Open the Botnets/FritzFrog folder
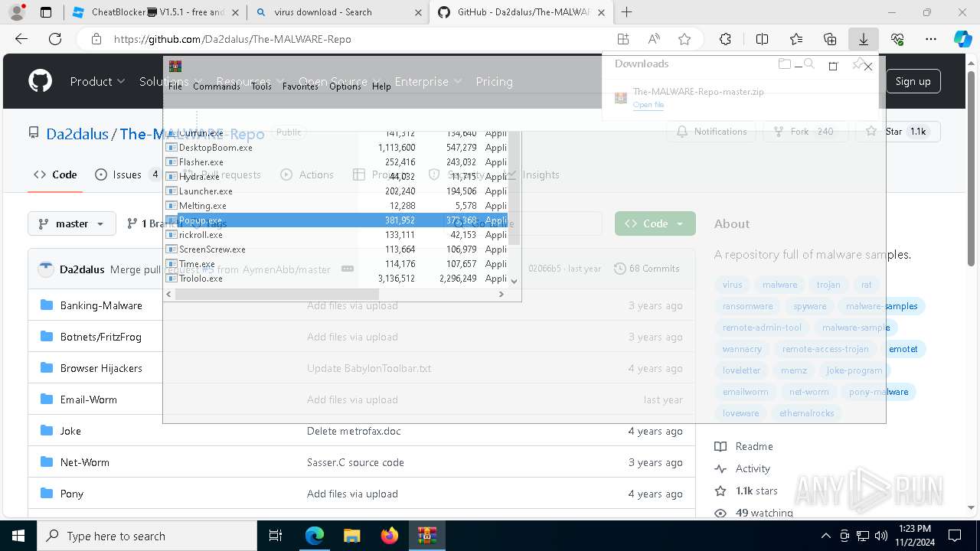 (x=101, y=337)
